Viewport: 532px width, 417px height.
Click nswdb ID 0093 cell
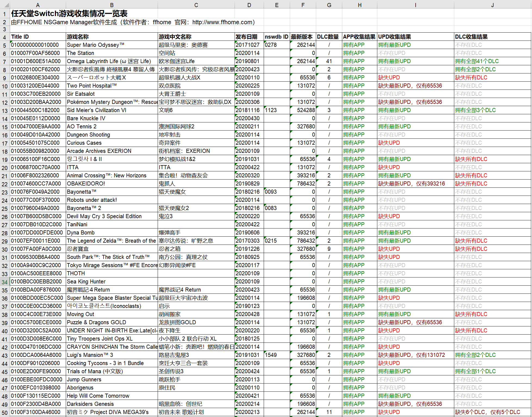(277, 192)
